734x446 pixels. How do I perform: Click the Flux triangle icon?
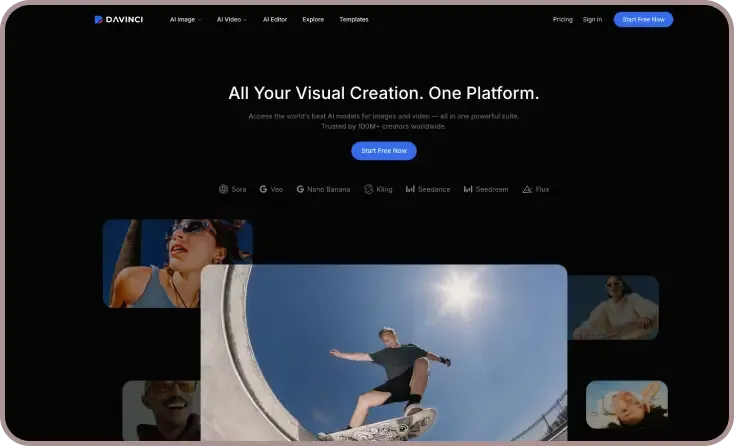click(527, 189)
